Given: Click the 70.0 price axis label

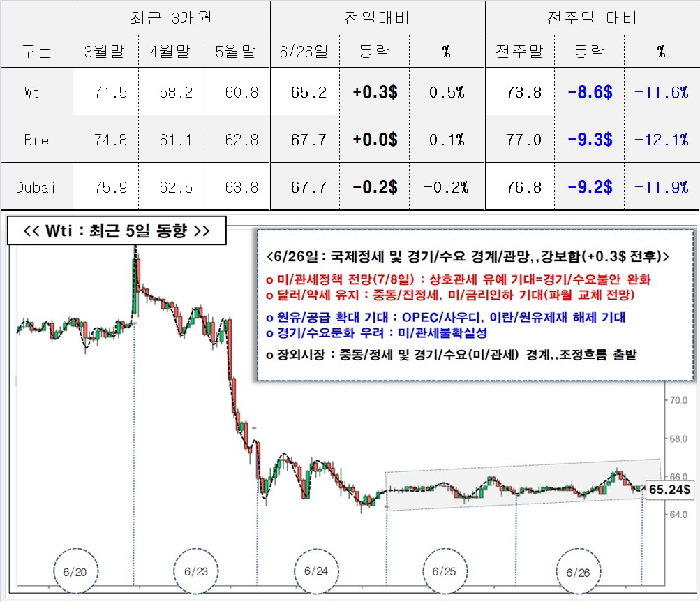Looking at the screenshot, I should tap(678, 400).
